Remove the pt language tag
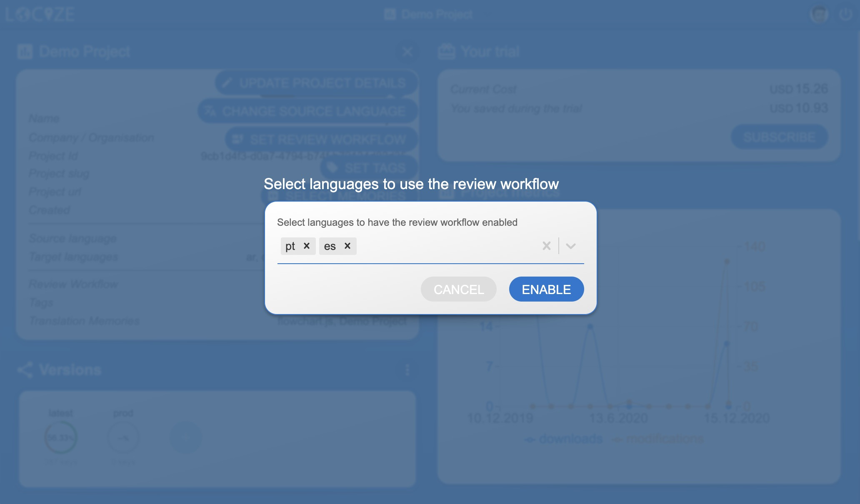The width and height of the screenshot is (860, 504). tap(307, 246)
